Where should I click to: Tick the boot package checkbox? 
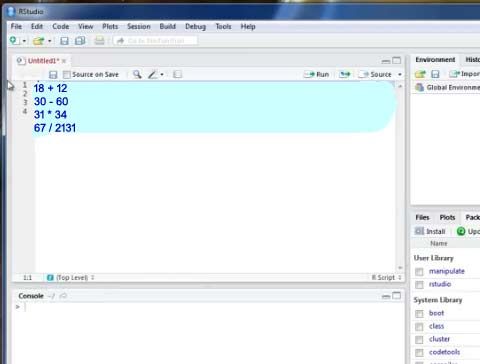point(419,314)
